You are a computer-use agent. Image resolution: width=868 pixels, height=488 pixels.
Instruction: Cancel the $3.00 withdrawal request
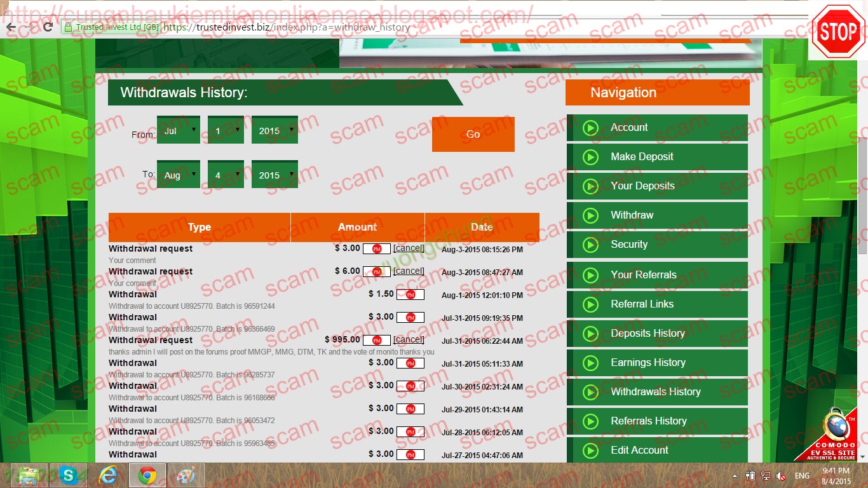[409, 248]
